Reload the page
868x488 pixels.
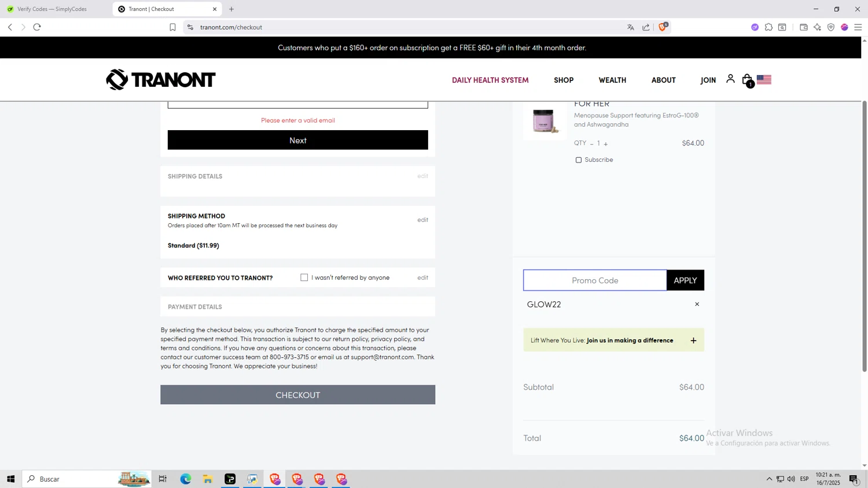tap(37, 27)
